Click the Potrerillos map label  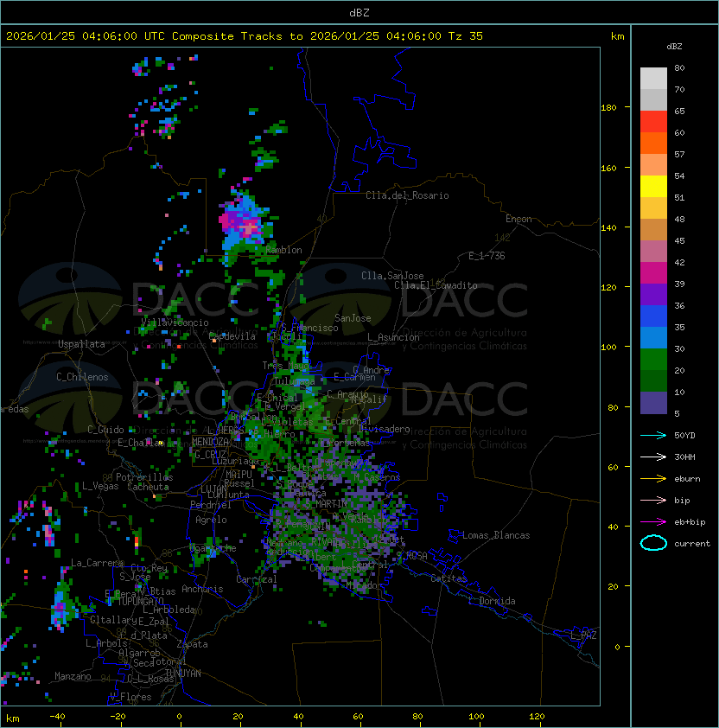(x=144, y=477)
